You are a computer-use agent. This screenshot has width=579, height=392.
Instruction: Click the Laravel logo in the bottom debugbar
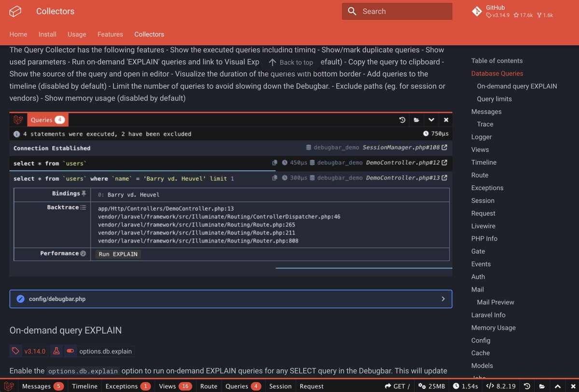[x=9, y=386]
